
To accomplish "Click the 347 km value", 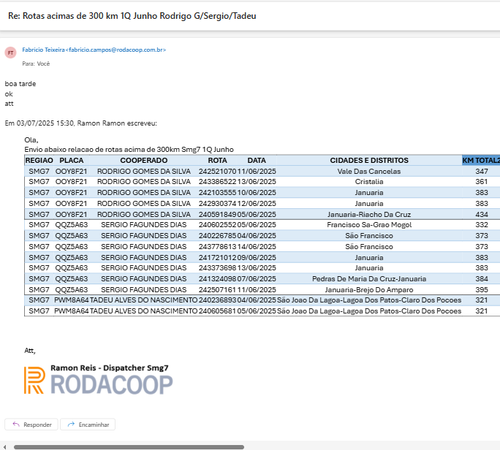I will click(482, 171).
